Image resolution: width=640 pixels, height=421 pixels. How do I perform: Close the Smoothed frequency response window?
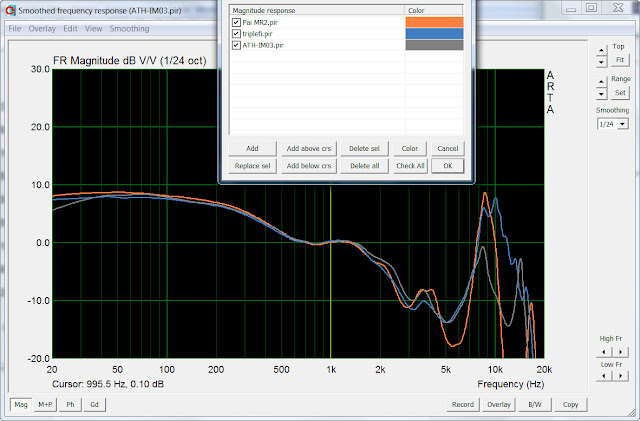click(x=618, y=8)
